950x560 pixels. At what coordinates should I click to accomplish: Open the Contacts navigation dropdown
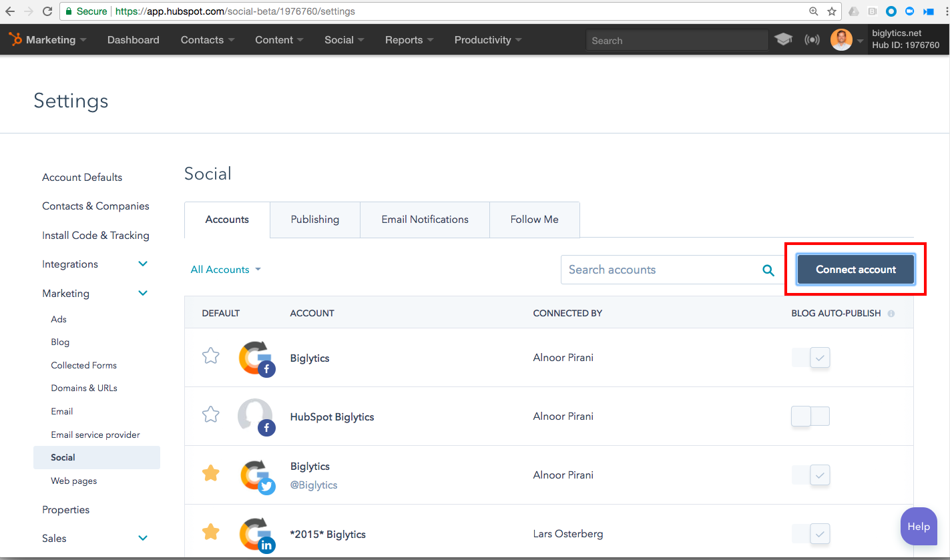click(208, 40)
